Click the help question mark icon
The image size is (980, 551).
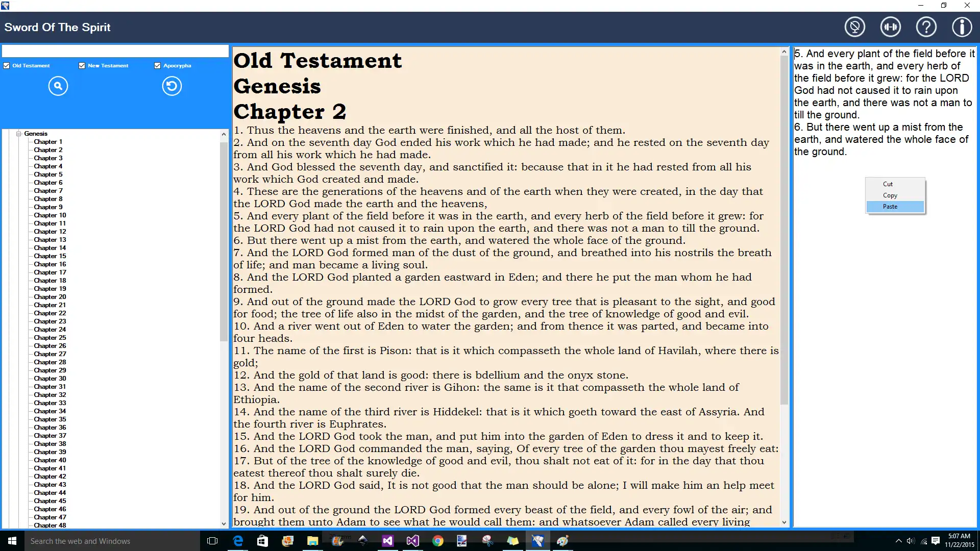[x=926, y=27]
